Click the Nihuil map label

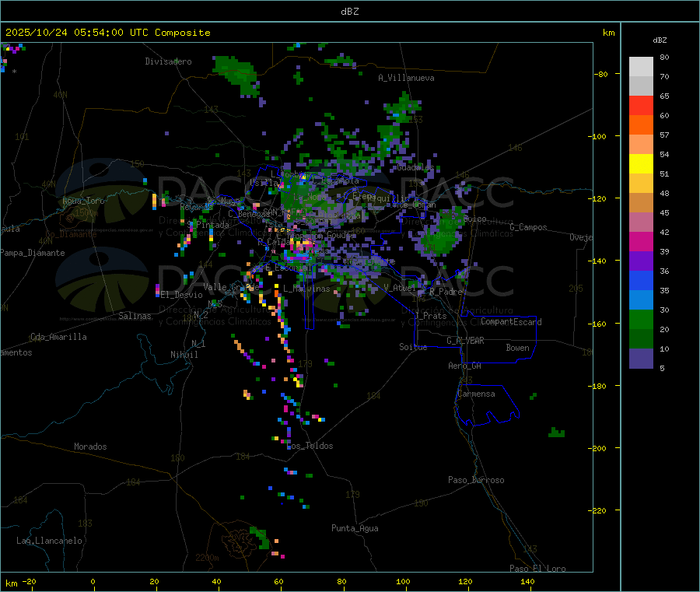[x=184, y=355]
